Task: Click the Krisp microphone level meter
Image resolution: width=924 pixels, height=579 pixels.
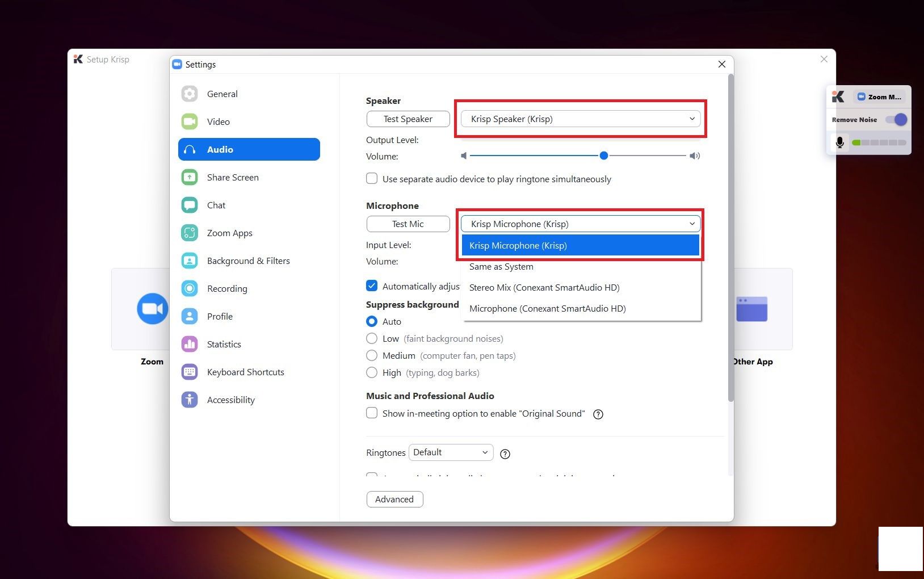Action: [x=879, y=142]
